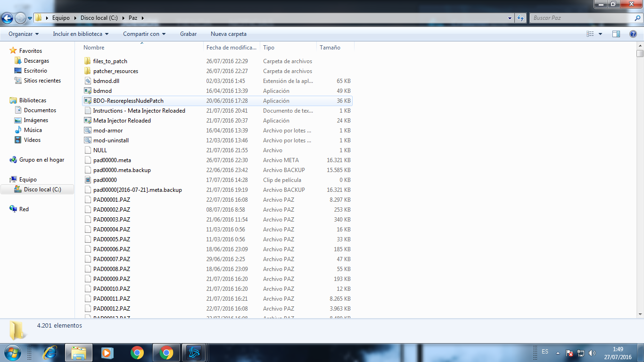
Task: Click the Windows Start button
Action: tap(12, 353)
